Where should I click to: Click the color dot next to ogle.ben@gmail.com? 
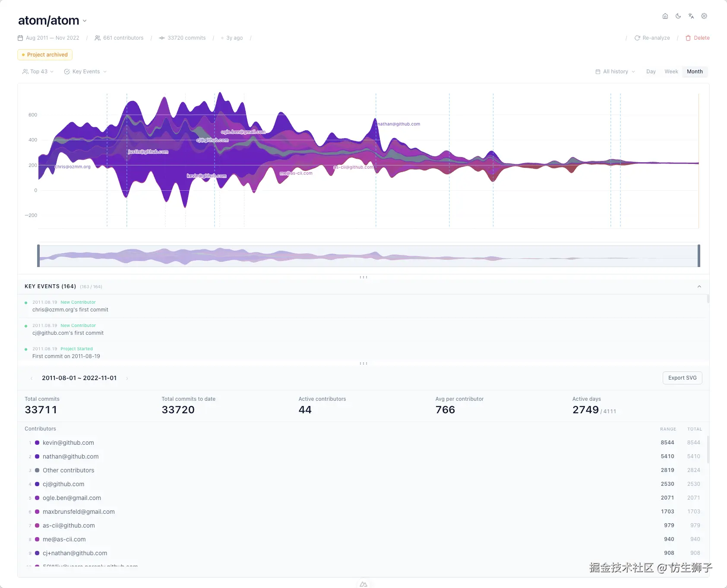[x=37, y=498]
